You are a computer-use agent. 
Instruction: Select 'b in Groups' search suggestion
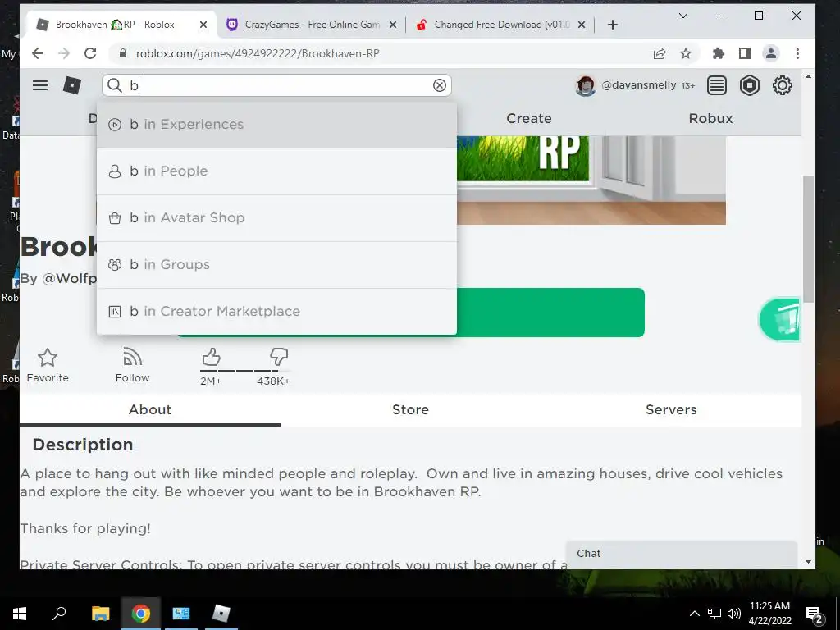(277, 265)
